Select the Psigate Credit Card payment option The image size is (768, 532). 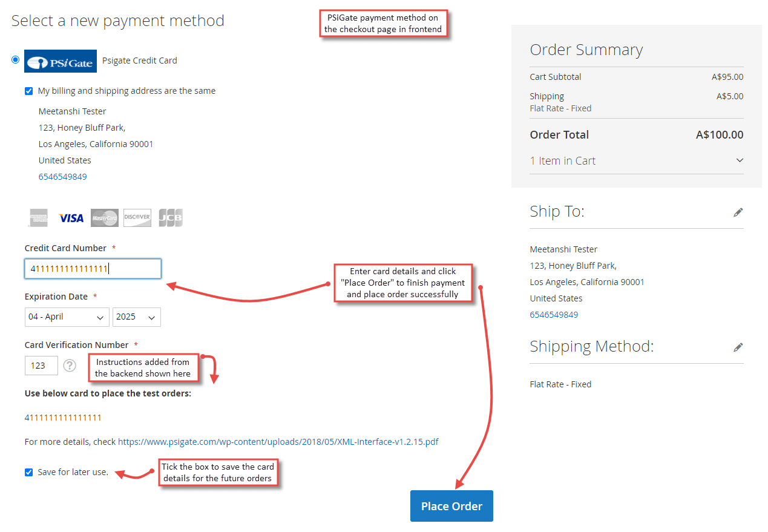[15, 59]
